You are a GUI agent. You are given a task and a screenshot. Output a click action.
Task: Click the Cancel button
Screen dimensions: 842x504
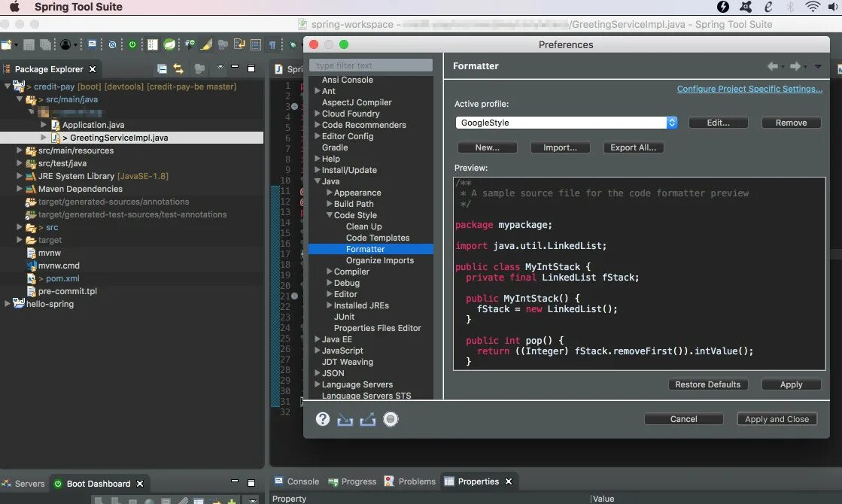[683, 419]
